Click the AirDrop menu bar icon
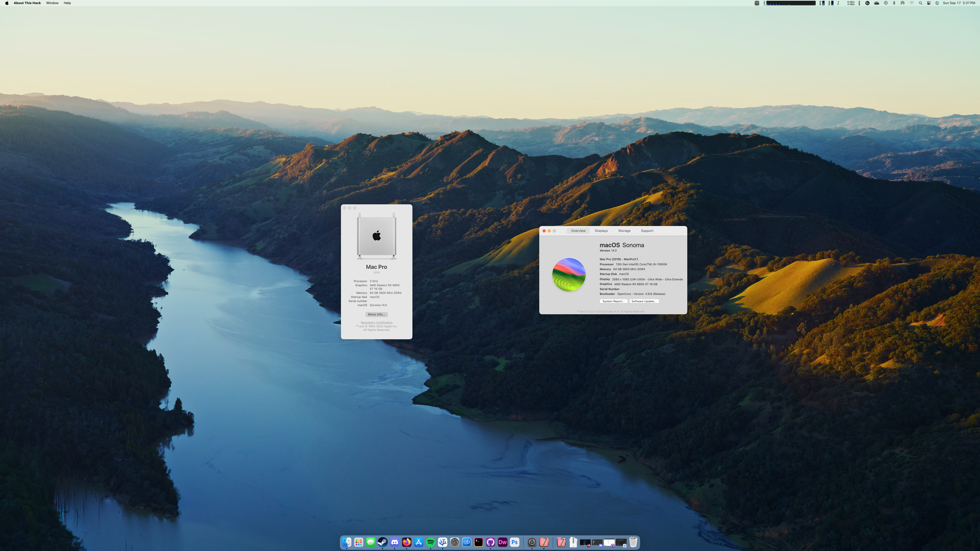Viewport: 980px width, 551px height. (x=902, y=3)
